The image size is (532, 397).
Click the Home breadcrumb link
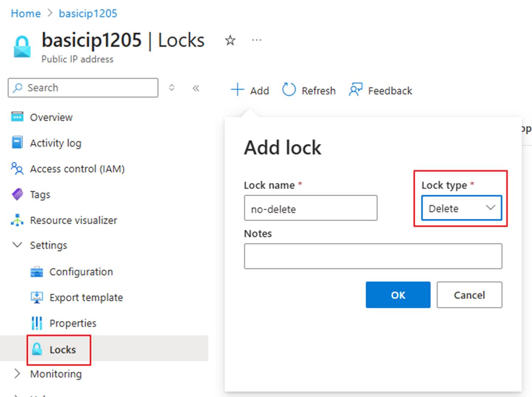(x=26, y=13)
